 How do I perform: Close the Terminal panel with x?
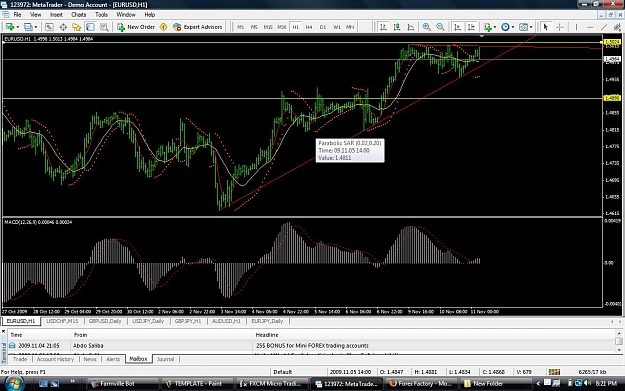4,331
